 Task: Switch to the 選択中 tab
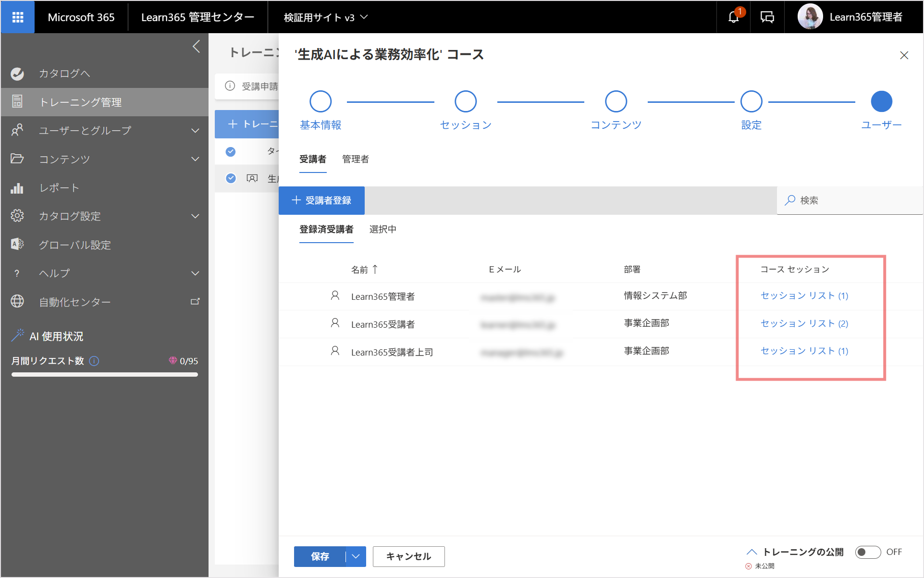pyautogui.click(x=383, y=229)
